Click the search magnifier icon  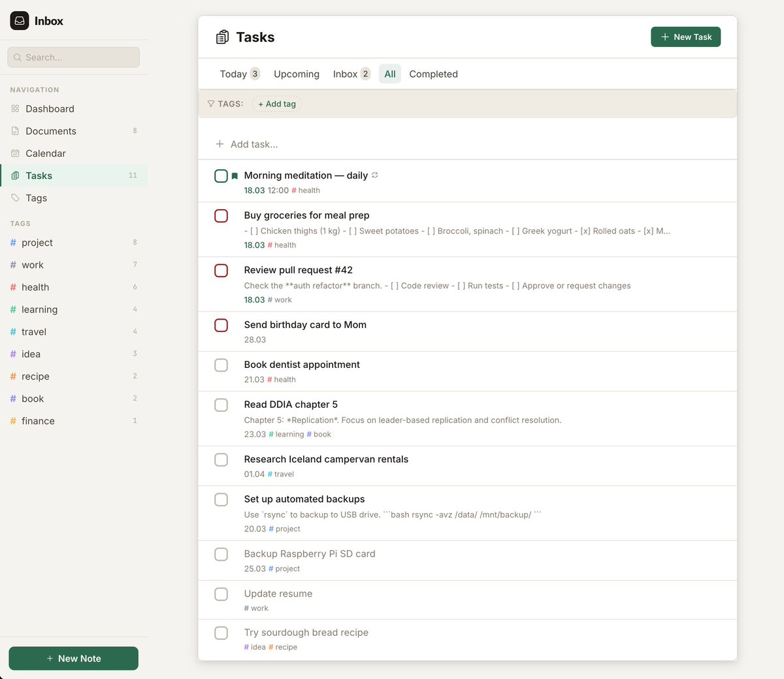pos(18,58)
